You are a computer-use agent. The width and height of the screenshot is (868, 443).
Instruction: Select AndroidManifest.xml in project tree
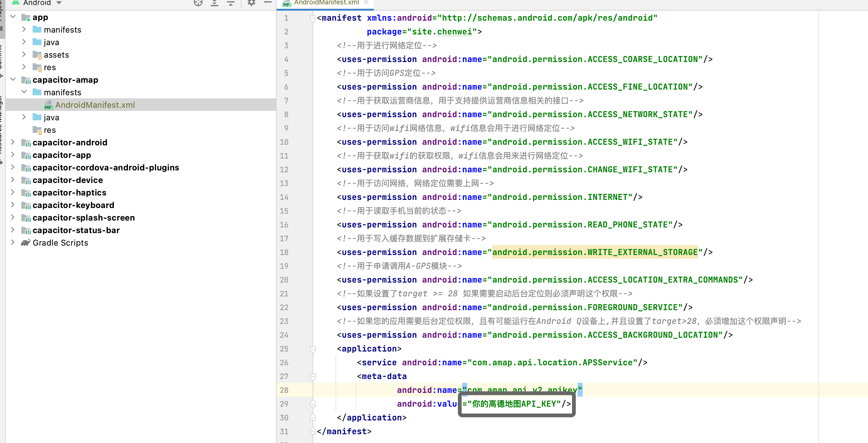(x=95, y=105)
